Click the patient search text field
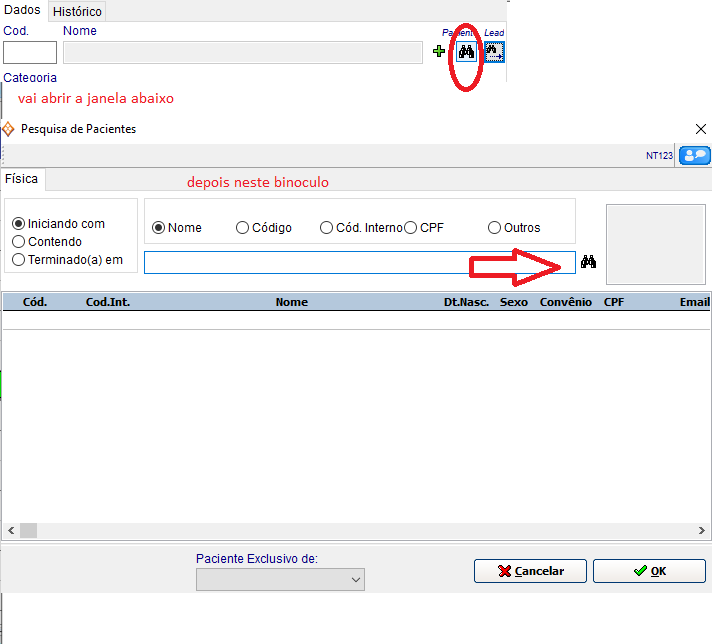This screenshot has height=644, width=712. [x=359, y=262]
